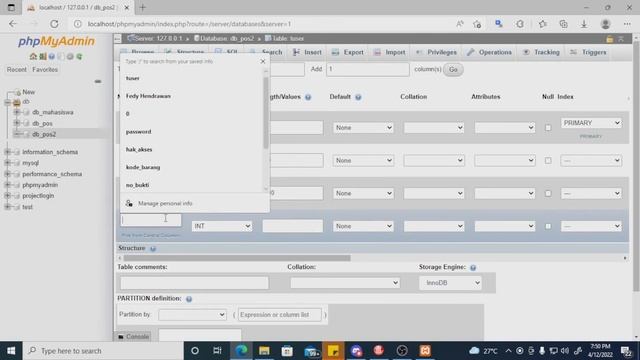Image resolution: width=640 pixels, height=360 pixels.
Task: Click the Edge Read aloud icon
Action: [x=460, y=24]
